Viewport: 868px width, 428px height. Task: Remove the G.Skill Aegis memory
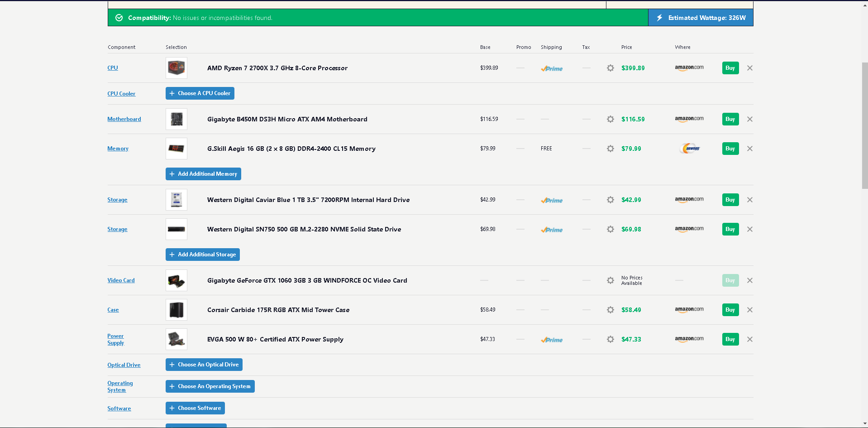click(x=750, y=149)
